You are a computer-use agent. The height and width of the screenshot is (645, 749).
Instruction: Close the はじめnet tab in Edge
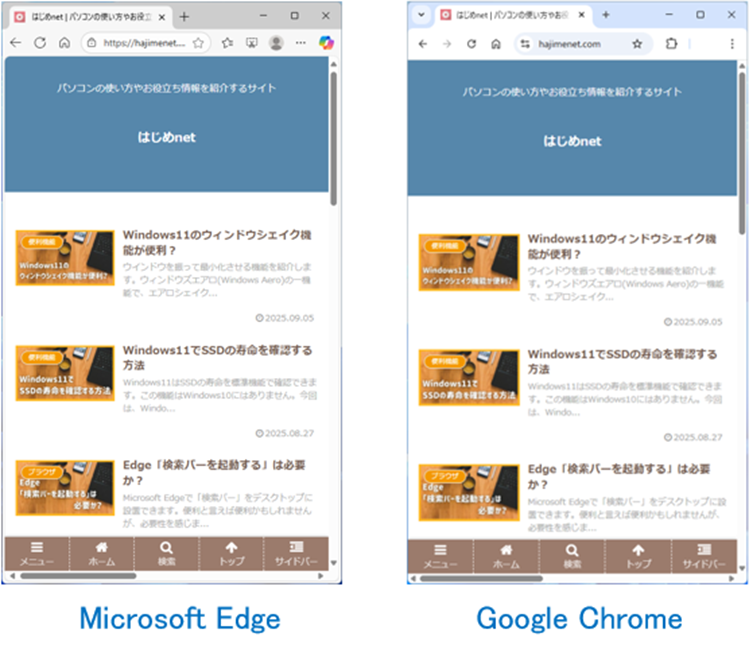162,17
